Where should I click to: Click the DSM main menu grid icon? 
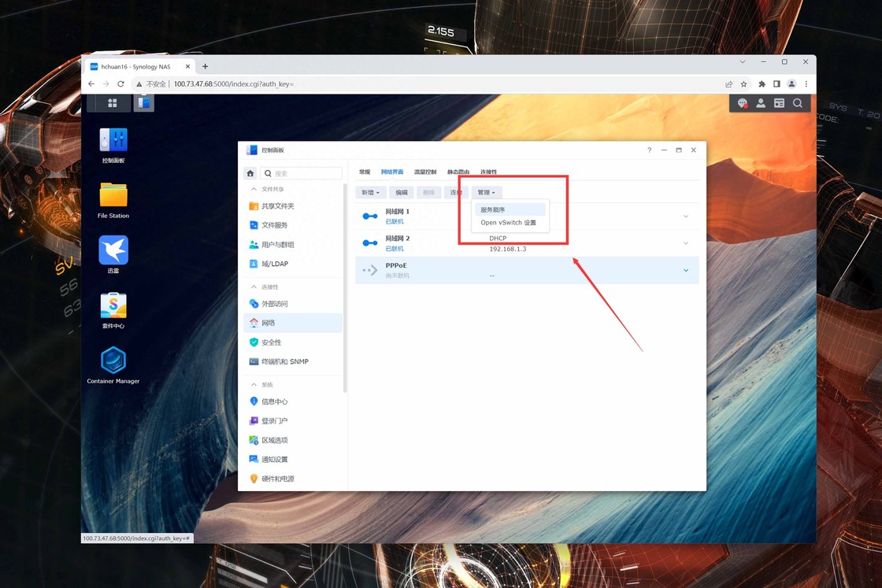click(113, 103)
